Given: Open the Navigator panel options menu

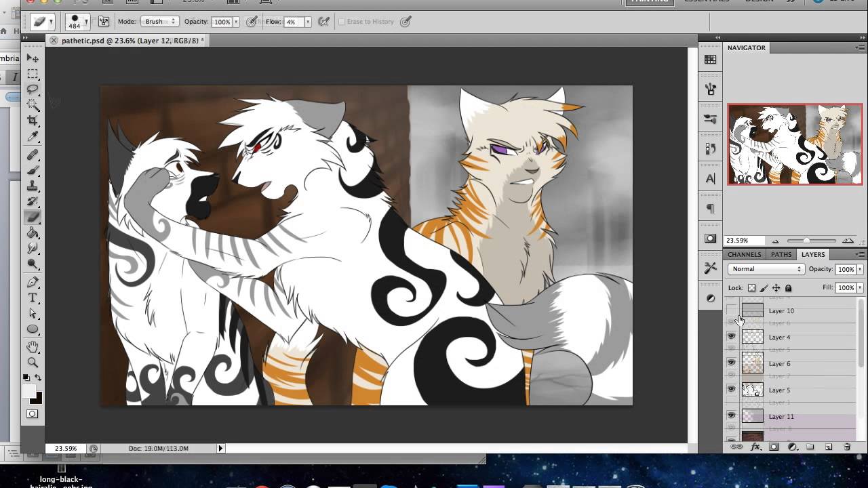Looking at the screenshot, I should point(861,47).
